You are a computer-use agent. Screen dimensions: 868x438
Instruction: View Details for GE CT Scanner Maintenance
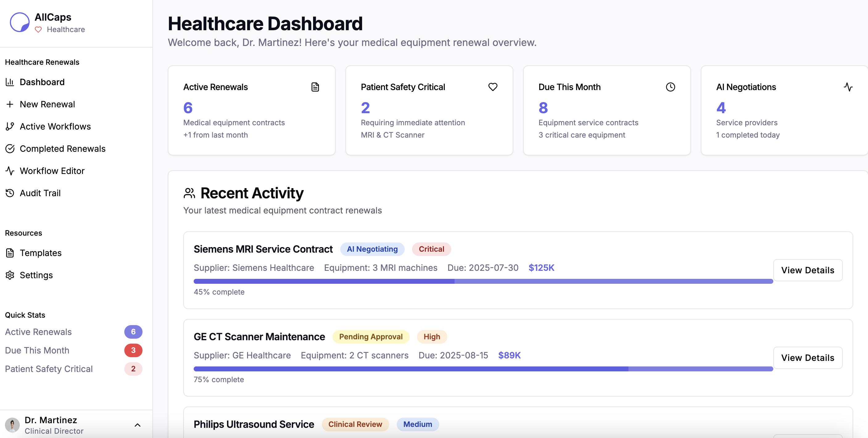807,358
